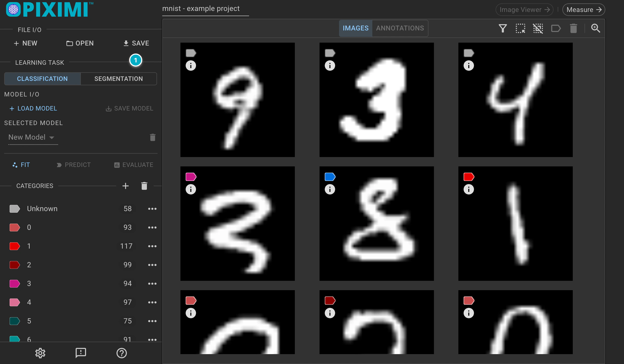Click the deselect images icon
Image resolution: width=624 pixels, height=364 pixels.
(x=538, y=28)
